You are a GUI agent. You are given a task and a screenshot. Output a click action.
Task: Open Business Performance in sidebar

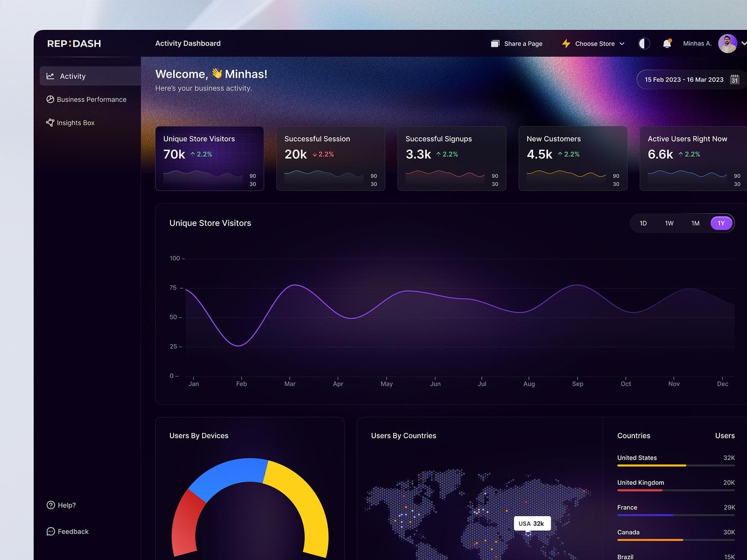[x=86, y=99]
